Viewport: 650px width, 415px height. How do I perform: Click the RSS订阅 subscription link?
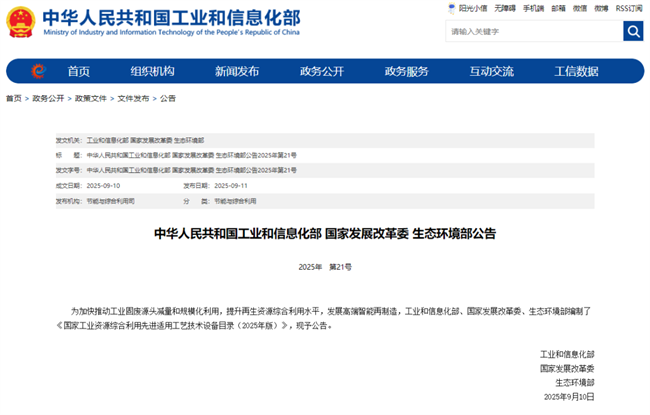coord(629,8)
